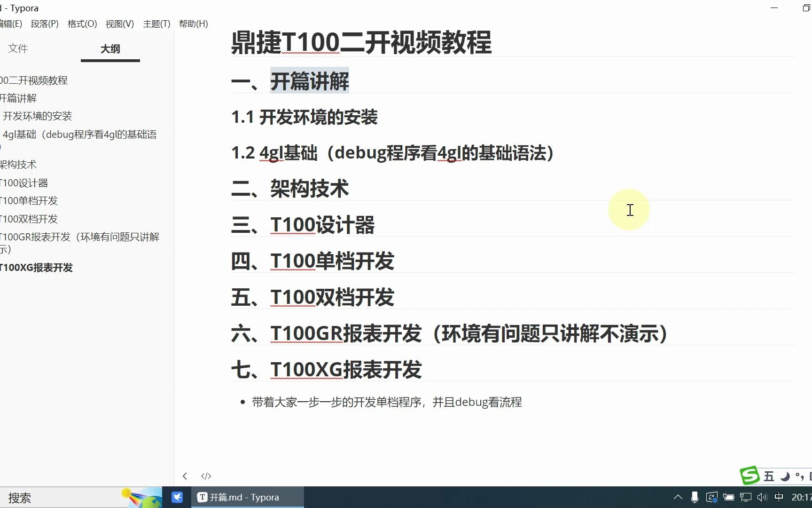Viewport: 812px width, 508px height.
Task: Click heading 七、T100XG报表开发 in editor
Action: tap(327, 370)
